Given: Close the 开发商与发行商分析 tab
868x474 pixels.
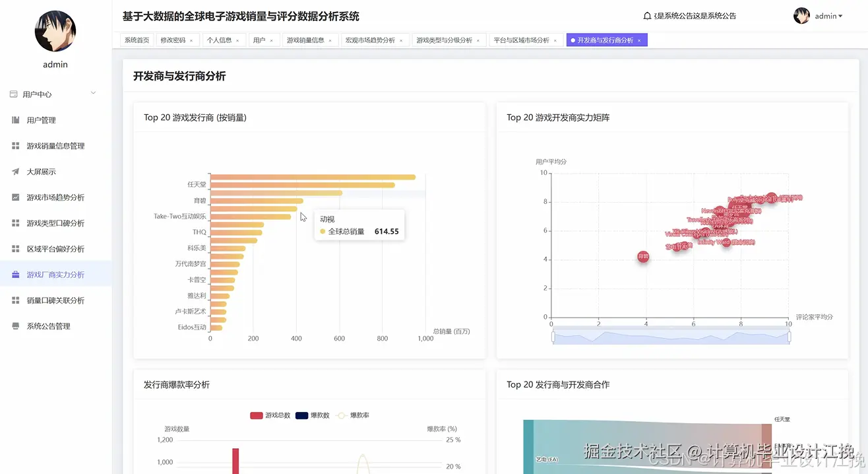Looking at the screenshot, I should 639,40.
